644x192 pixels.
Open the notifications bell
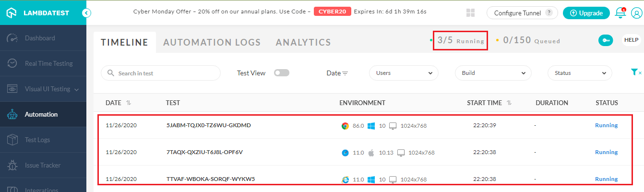click(x=620, y=13)
